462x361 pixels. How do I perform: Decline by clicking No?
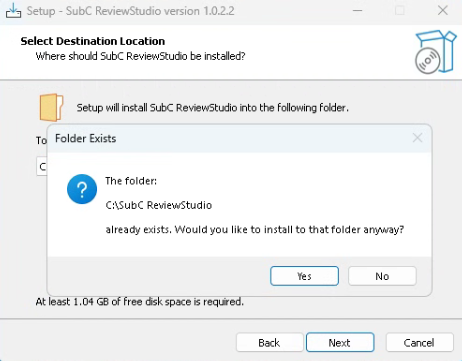click(x=382, y=276)
